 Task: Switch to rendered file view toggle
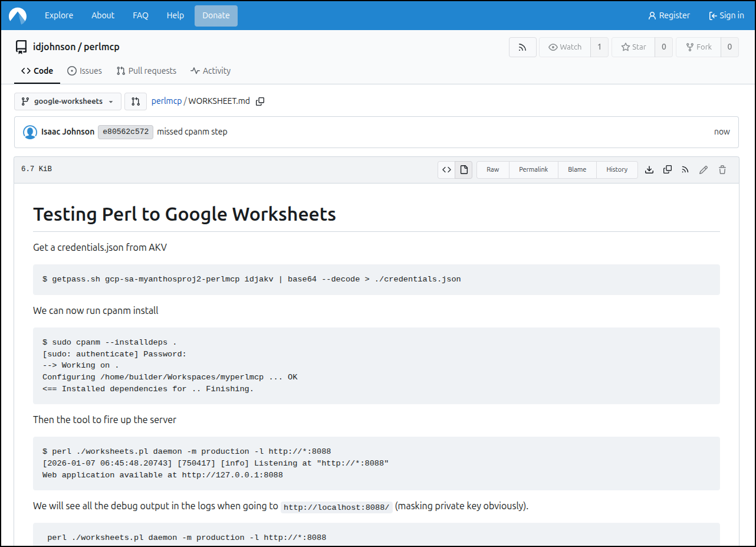coord(464,170)
